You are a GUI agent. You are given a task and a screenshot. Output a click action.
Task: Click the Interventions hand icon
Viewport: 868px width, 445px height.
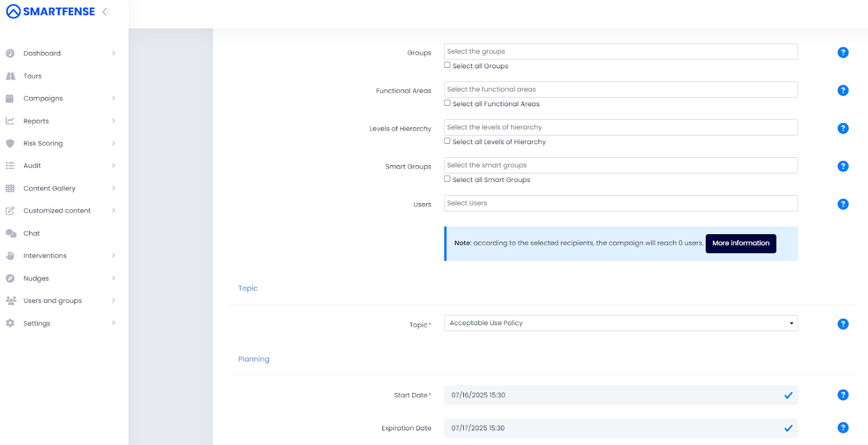(10, 255)
